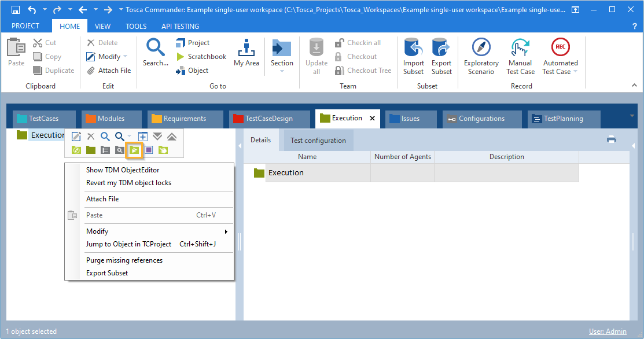
Task: Click the expand all double-chevron icon
Action: coord(157,137)
